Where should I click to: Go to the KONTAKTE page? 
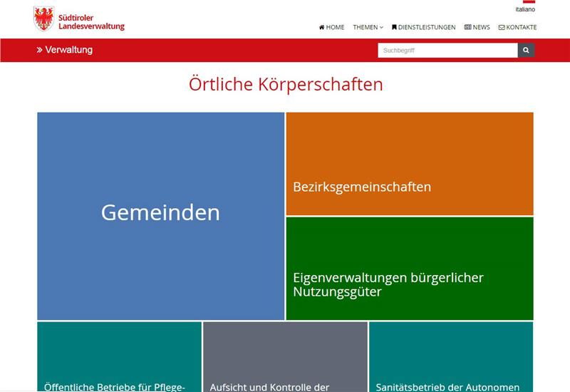pyautogui.click(x=521, y=27)
